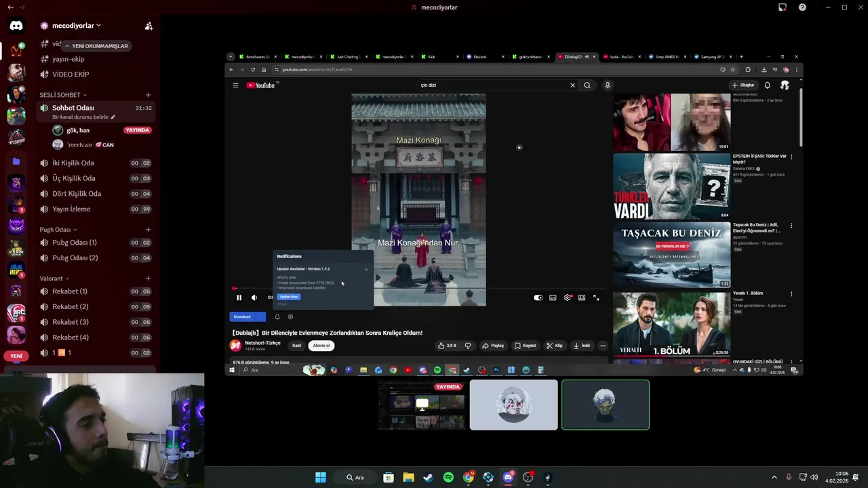
Task: Open options for EPSTEIN İFŞASI video
Action: tap(791, 157)
